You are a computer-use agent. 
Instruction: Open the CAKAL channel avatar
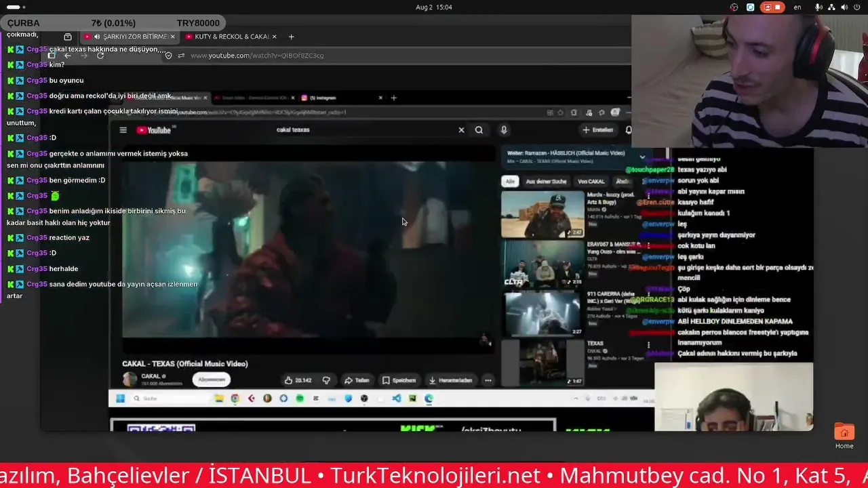130,379
